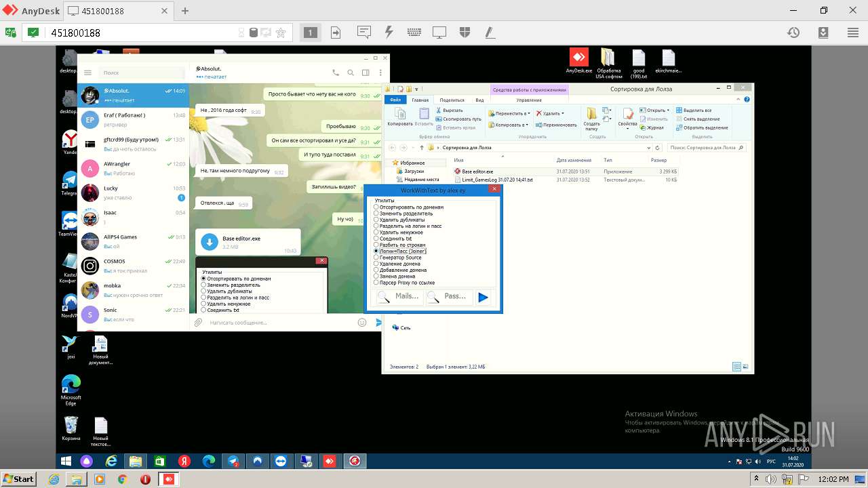Download Base editor.exe file in Telegram chat

click(209, 242)
